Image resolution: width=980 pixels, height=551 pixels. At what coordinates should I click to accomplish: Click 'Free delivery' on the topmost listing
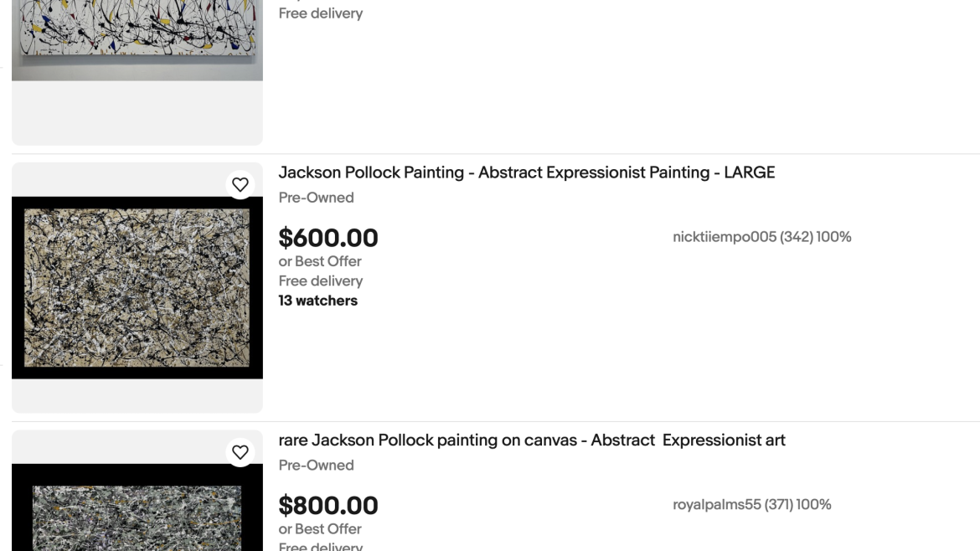tap(321, 13)
